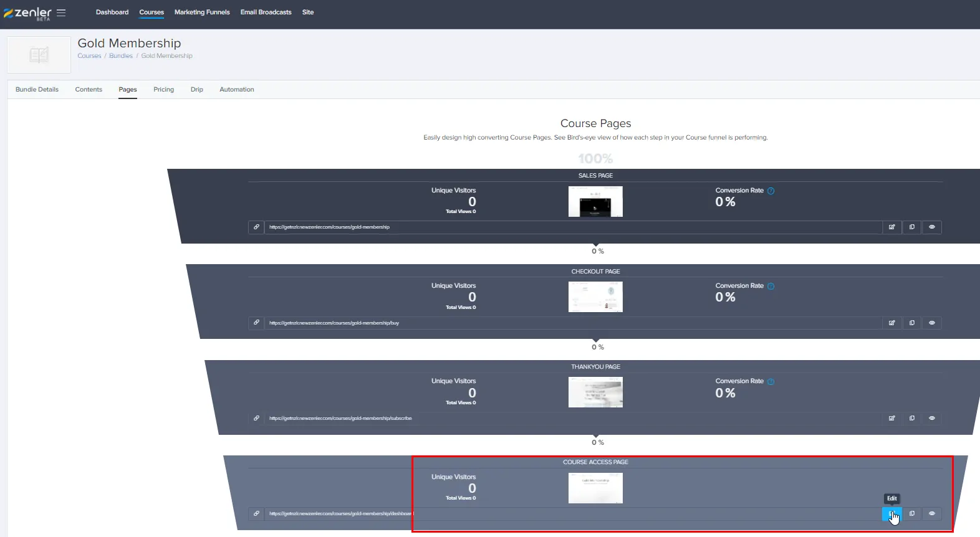Switch to the Pricing tab
The width and height of the screenshot is (980, 537).
pos(163,90)
